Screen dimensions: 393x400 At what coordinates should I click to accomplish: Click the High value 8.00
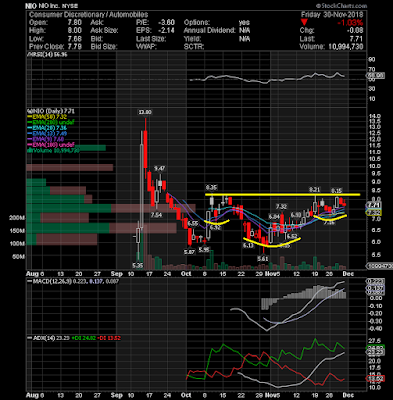75,31
